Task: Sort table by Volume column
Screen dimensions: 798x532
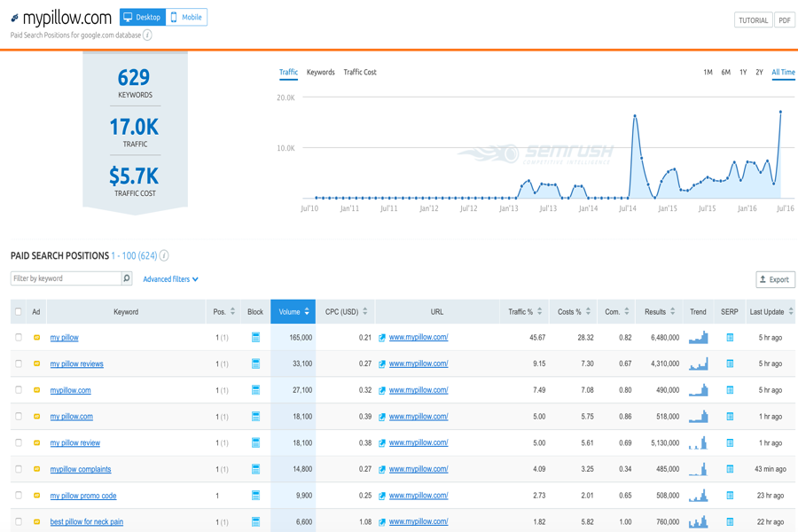Action: (293, 311)
